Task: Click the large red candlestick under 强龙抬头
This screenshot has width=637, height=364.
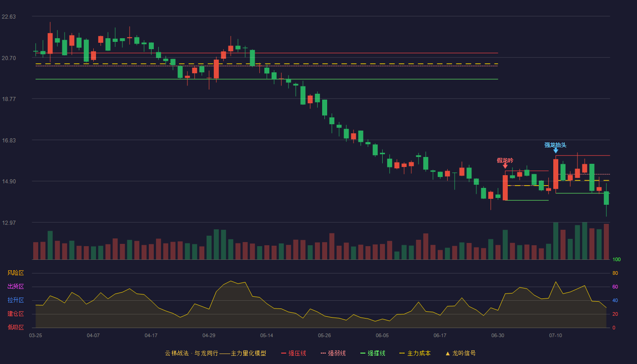Action: coord(556,174)
